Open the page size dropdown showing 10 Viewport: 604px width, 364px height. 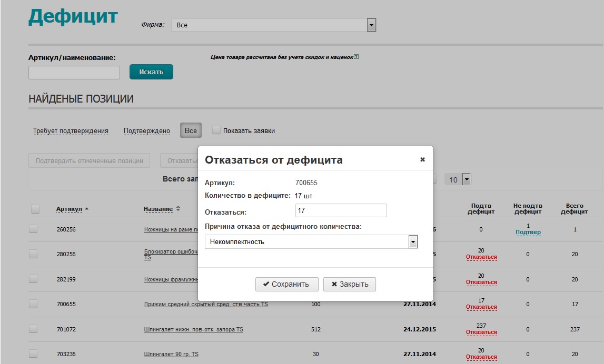[466, 180]
